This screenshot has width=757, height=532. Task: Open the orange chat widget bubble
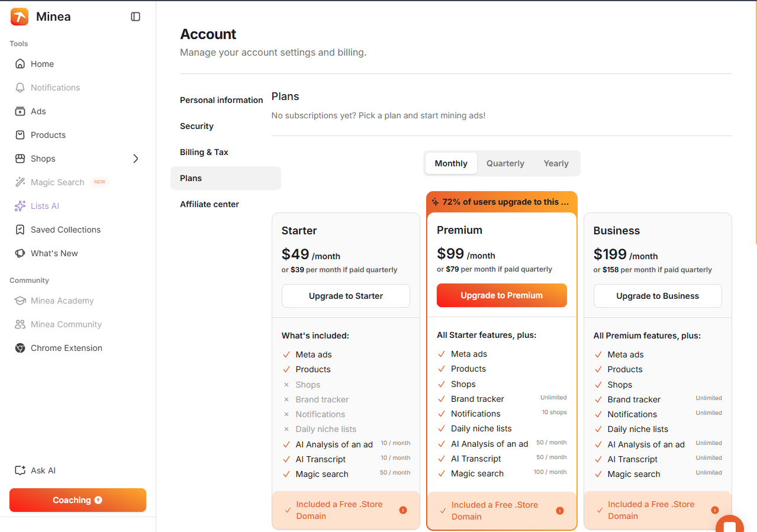[730, 525]
